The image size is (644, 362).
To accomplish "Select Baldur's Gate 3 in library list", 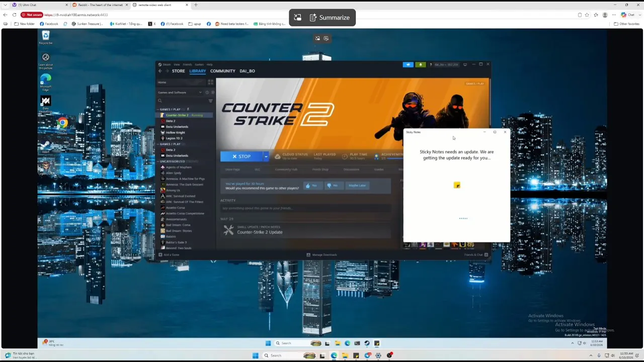I will 176,242.
